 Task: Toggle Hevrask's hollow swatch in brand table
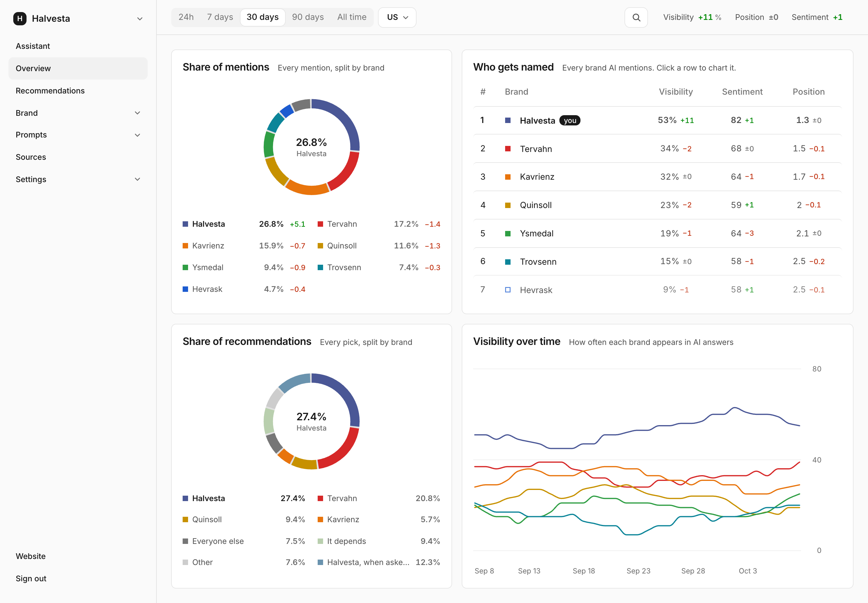pyautogui.click(x=508, y=290)
